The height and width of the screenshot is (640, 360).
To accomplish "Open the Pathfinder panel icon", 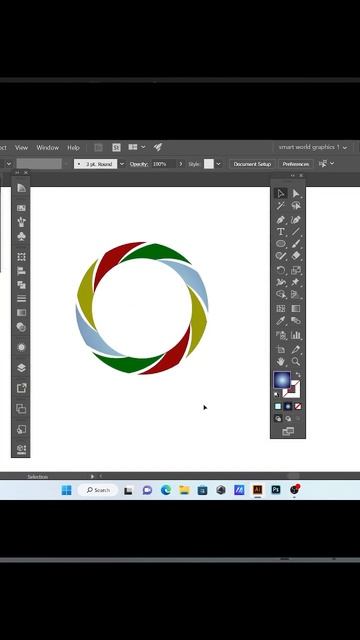I will [21, 284].
